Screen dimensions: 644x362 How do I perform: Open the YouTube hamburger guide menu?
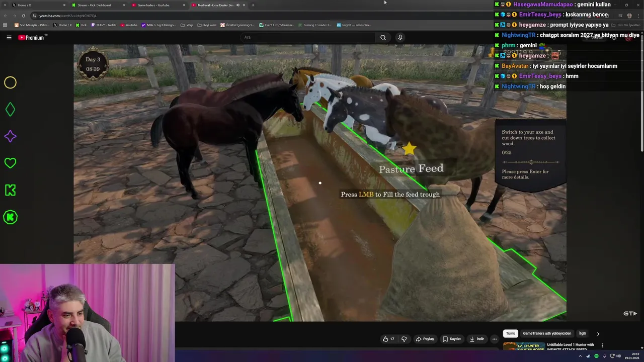[9, 37]
